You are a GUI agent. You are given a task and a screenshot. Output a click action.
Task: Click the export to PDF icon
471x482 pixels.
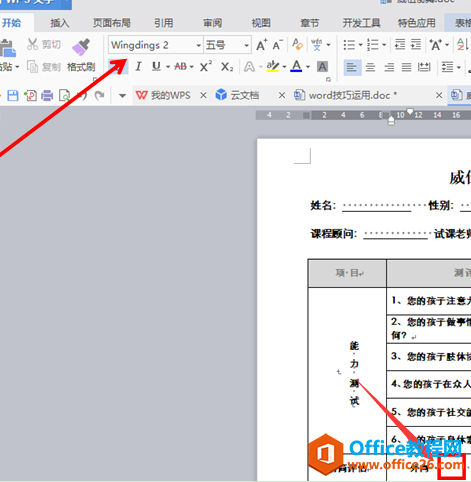[x=30, y=96]
